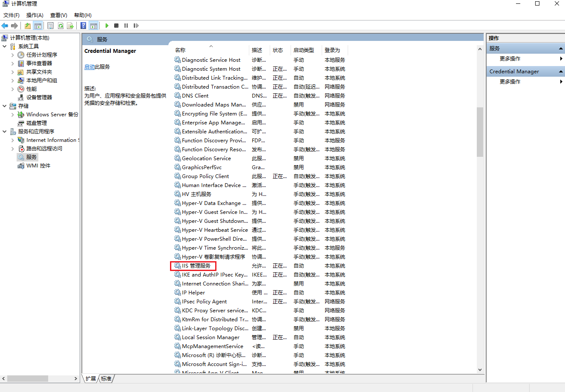This screenshot has height=392, width=565.
Task: Click the Refresh toolbar icon
Action: [61, 26]
